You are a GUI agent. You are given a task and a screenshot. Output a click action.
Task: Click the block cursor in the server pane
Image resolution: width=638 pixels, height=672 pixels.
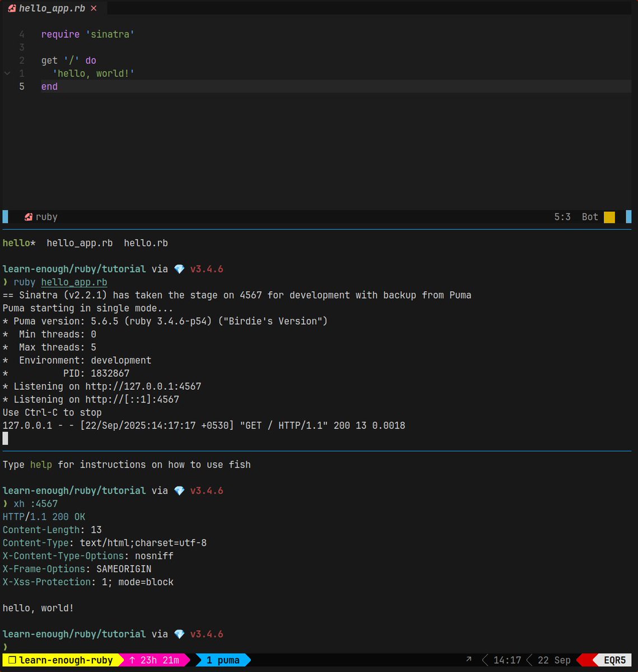coord(6,438)
